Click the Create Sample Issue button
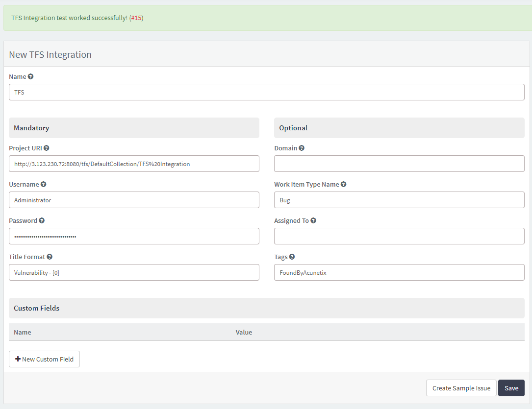Screen dimensions: 532x409 pos(461,388)
